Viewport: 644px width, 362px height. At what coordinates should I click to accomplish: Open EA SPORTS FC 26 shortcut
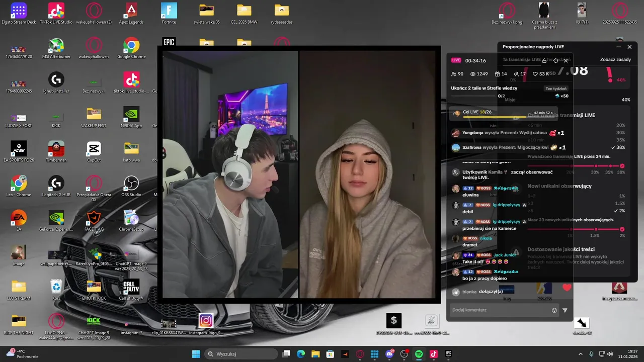(x=19, y=152)
